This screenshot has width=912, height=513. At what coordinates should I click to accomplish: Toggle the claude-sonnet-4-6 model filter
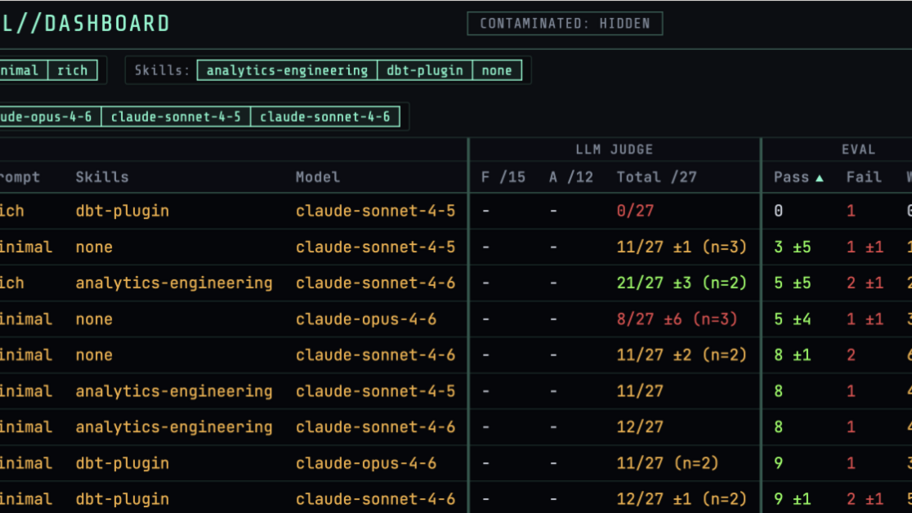[x=325, y=117]
